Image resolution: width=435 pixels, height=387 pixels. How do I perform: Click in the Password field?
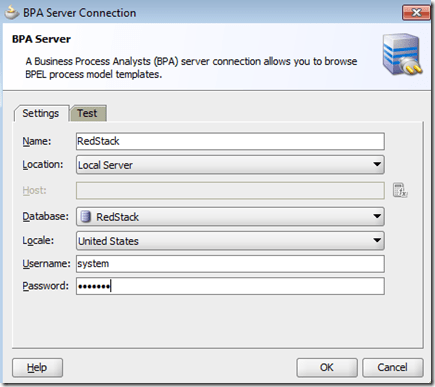(230, 286)
